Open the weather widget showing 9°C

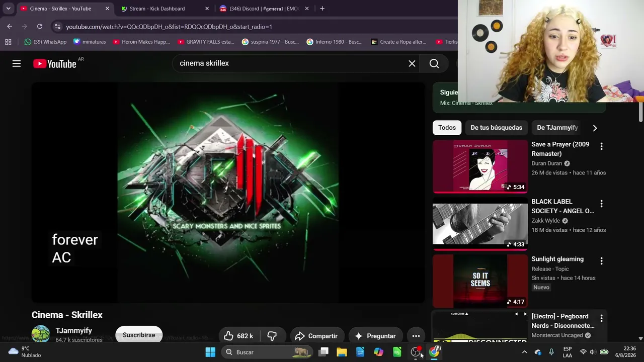[x=25, y=352]
